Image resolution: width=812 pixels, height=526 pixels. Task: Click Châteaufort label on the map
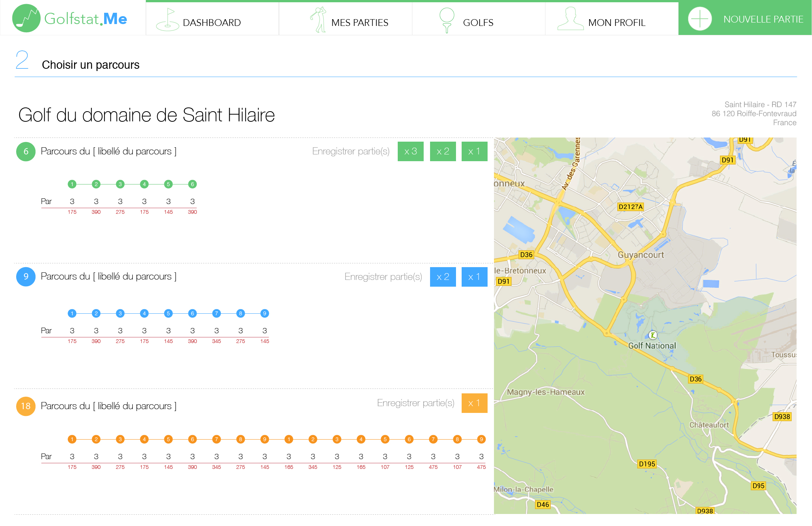point(709,425)
